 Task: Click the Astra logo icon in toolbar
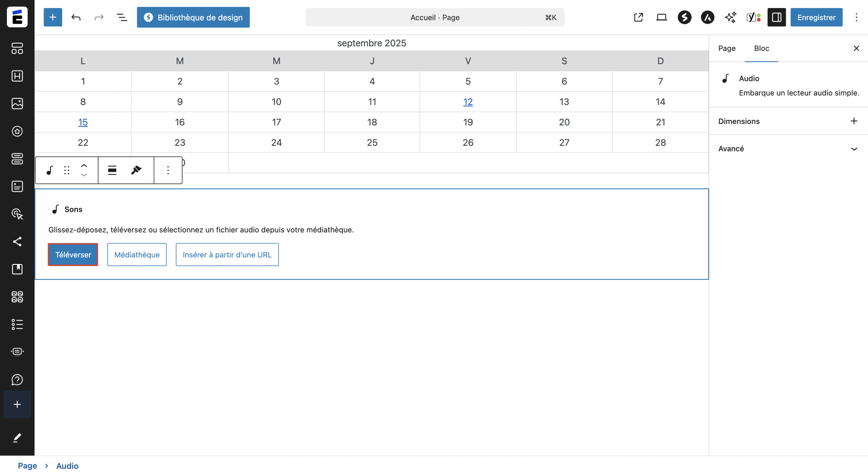(x=707, y=17)
